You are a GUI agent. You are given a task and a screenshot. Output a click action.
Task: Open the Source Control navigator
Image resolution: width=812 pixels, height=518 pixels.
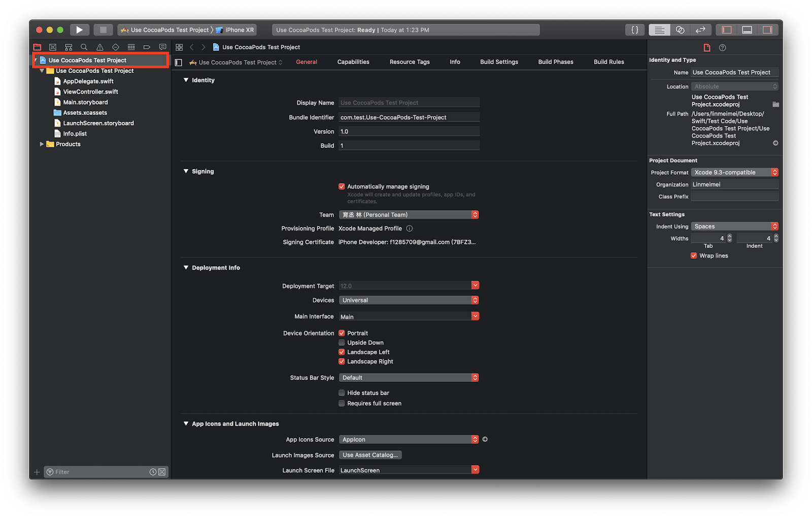tap(53, 47)
